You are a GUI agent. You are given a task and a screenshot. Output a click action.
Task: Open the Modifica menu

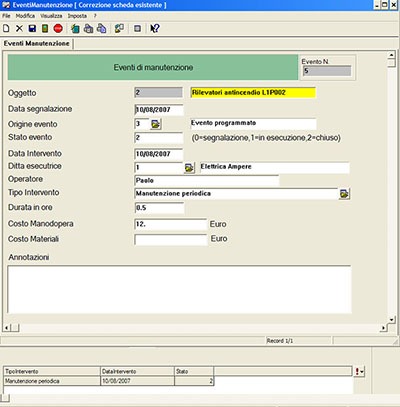pyautogui.click(x=25, y=16)
